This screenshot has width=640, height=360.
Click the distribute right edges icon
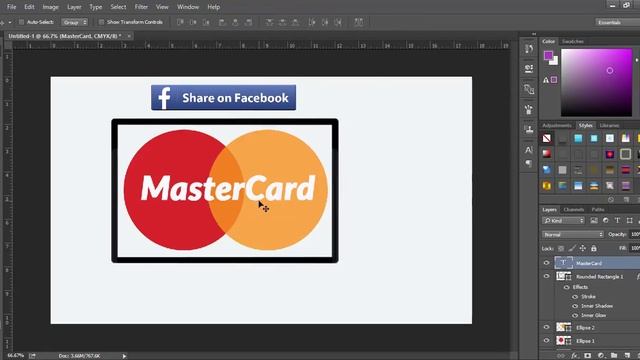point(338,22)
